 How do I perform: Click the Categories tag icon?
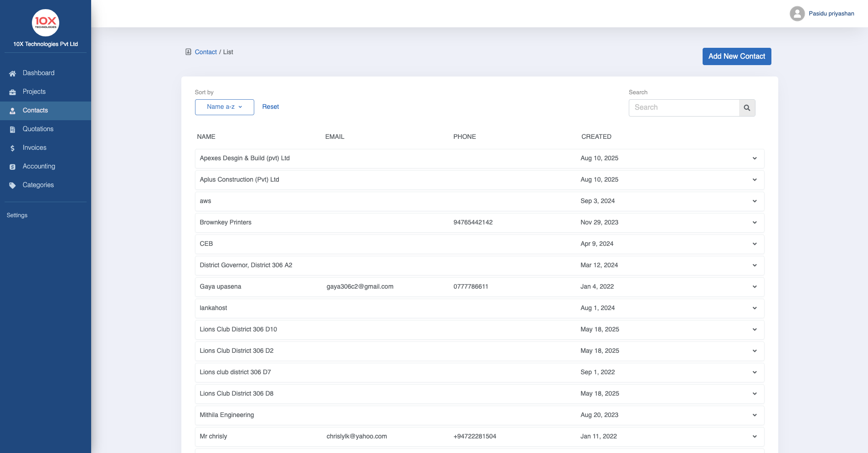pos(12,185)
